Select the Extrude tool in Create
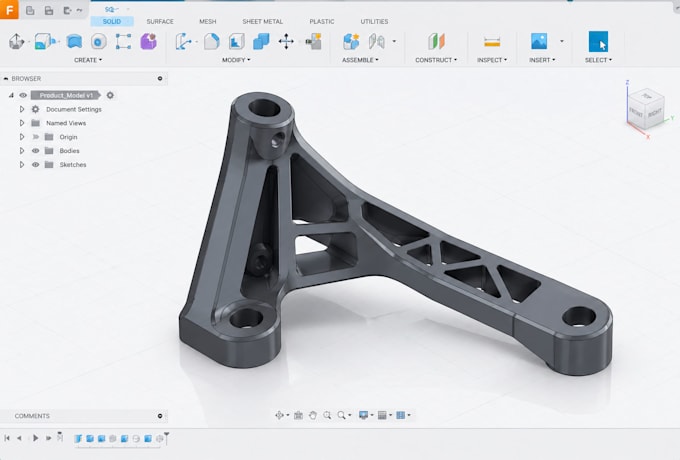The height and width of the screenshot is (460, 680). point(43,42)
